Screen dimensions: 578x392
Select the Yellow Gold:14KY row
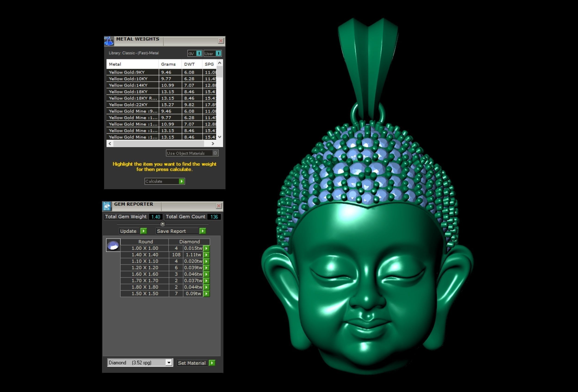pyautogui.click(x=161, y=85)
